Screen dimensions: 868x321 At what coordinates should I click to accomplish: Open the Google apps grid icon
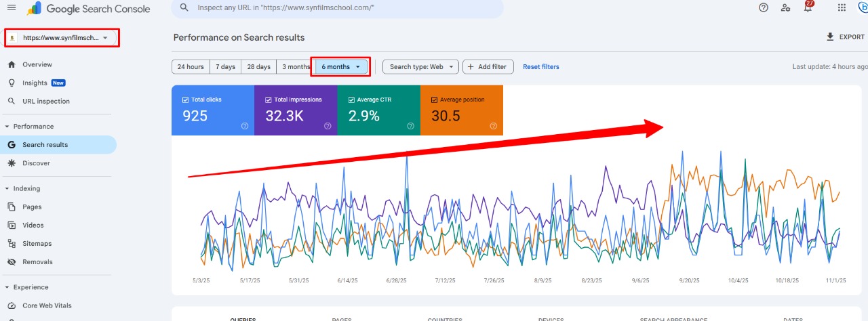842,8
